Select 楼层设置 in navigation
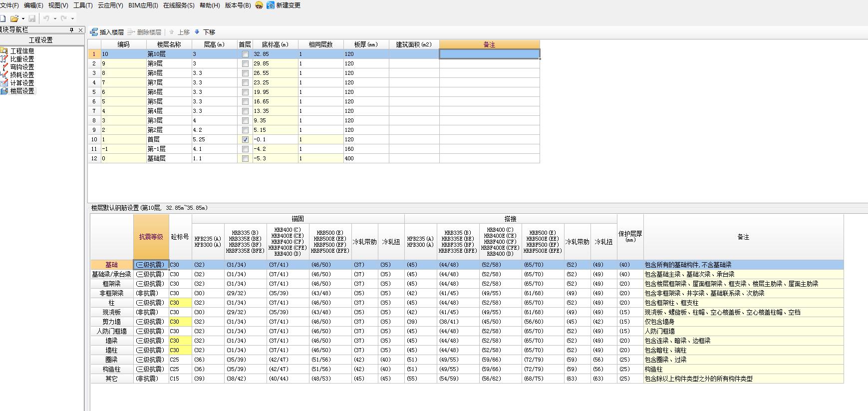The image size is (868, 411). [18, 91]
